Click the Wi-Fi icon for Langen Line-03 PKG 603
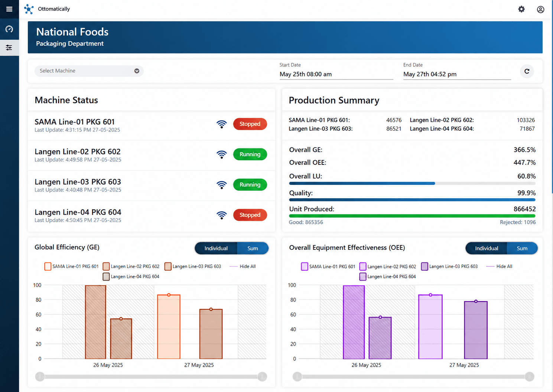553x392 pixels. point(222,185)
